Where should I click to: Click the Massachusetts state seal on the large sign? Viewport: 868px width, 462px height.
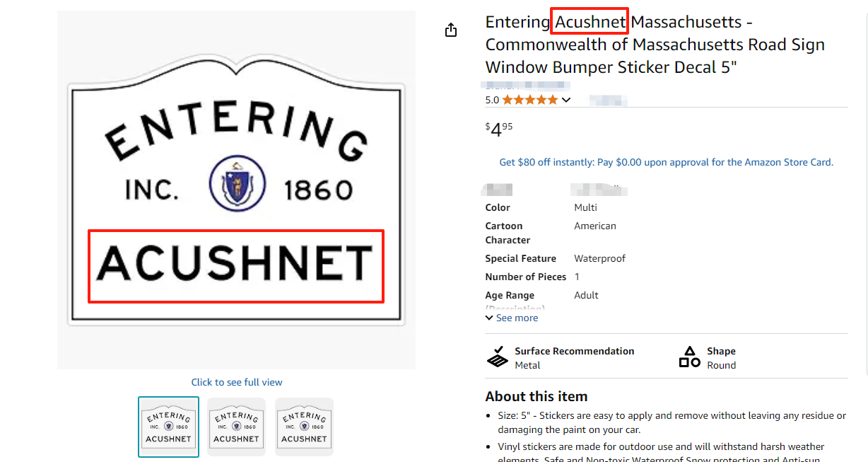click(237, 183)
